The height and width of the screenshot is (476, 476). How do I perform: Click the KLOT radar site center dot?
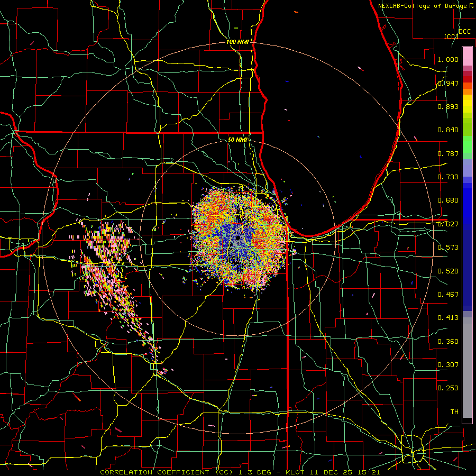point(237,237)
